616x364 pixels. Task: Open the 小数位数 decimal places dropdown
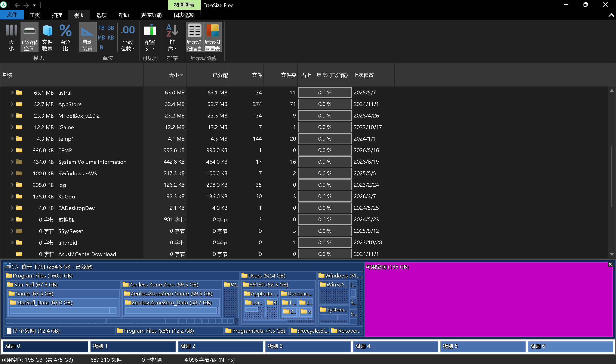click(x=128, y=37)
